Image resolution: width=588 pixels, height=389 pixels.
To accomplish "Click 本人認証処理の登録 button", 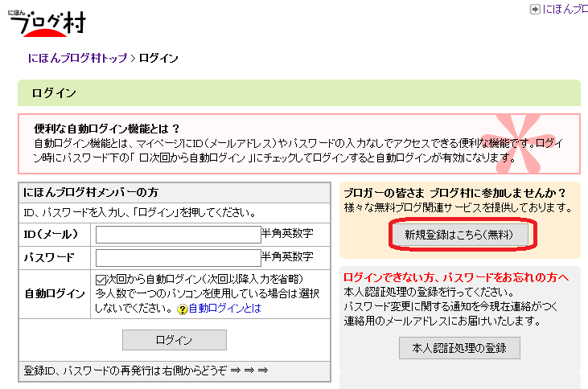I will tap(459, 348).
